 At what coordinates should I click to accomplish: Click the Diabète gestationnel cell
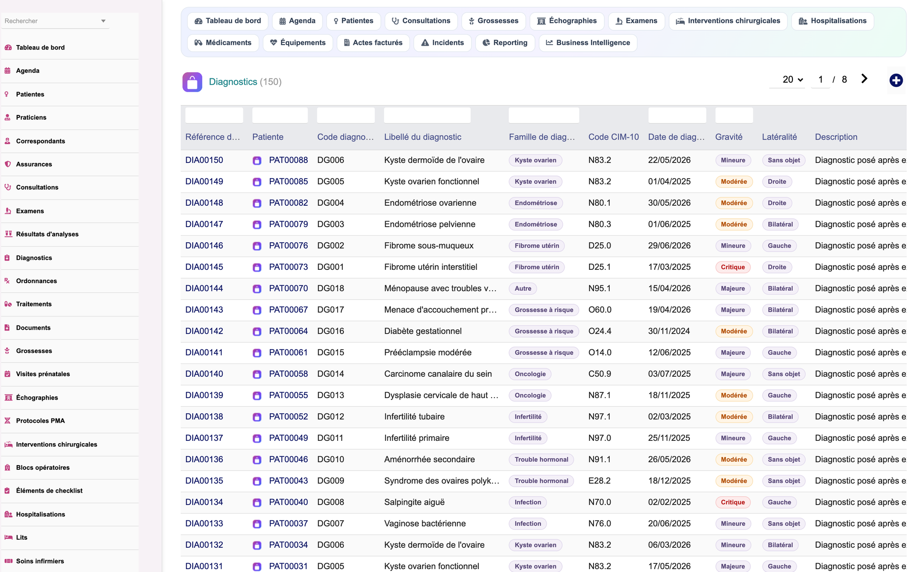coord(423,331)
